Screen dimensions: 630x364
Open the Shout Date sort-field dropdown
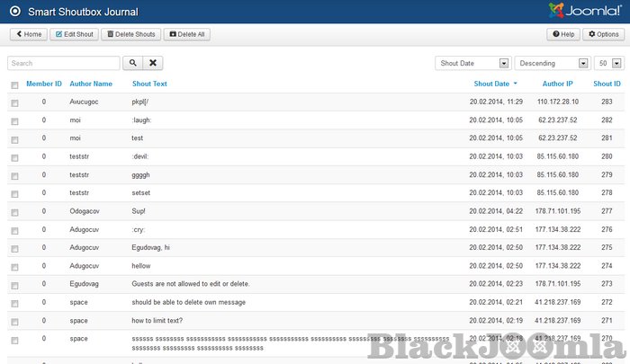tap(472, 64)
